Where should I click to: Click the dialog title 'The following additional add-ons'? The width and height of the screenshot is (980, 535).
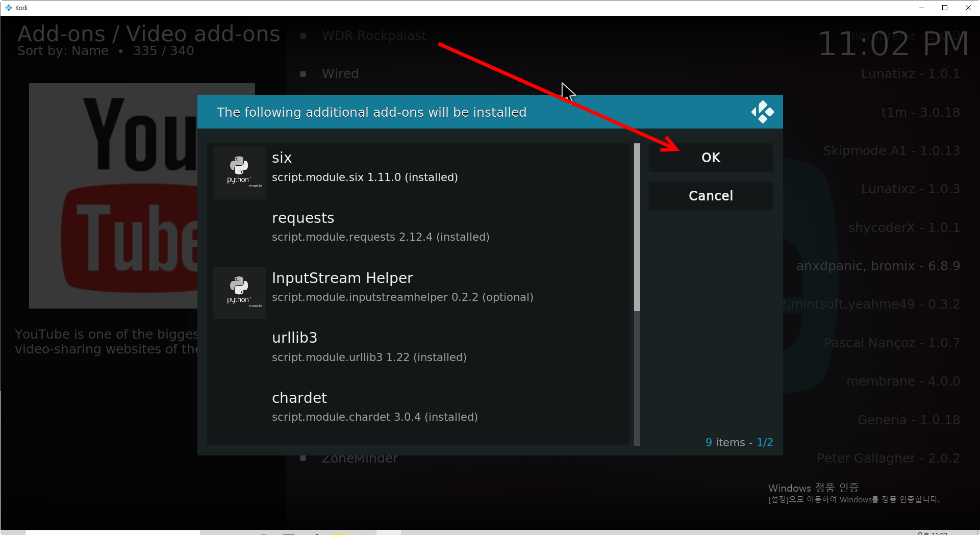tap(371, 112)
